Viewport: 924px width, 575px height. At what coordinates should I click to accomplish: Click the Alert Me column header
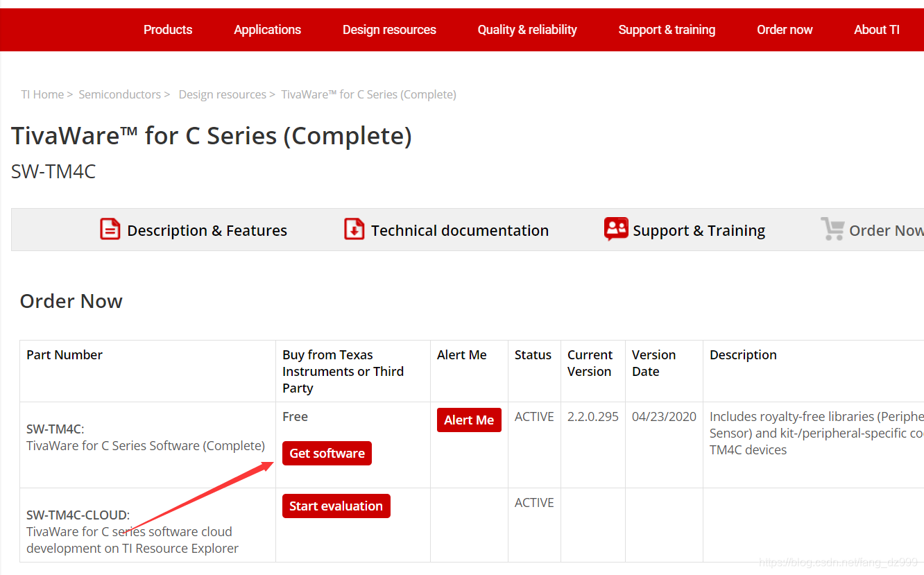tap(462, 355)
